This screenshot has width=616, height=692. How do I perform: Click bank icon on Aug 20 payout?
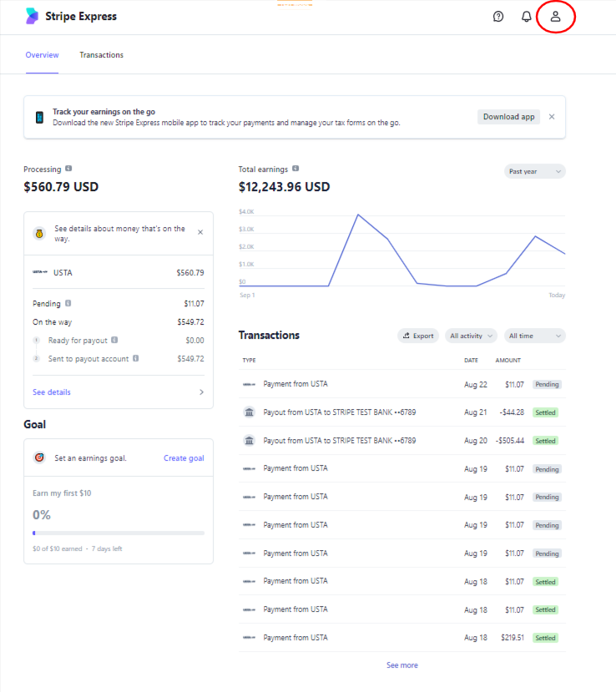[250, 441]
